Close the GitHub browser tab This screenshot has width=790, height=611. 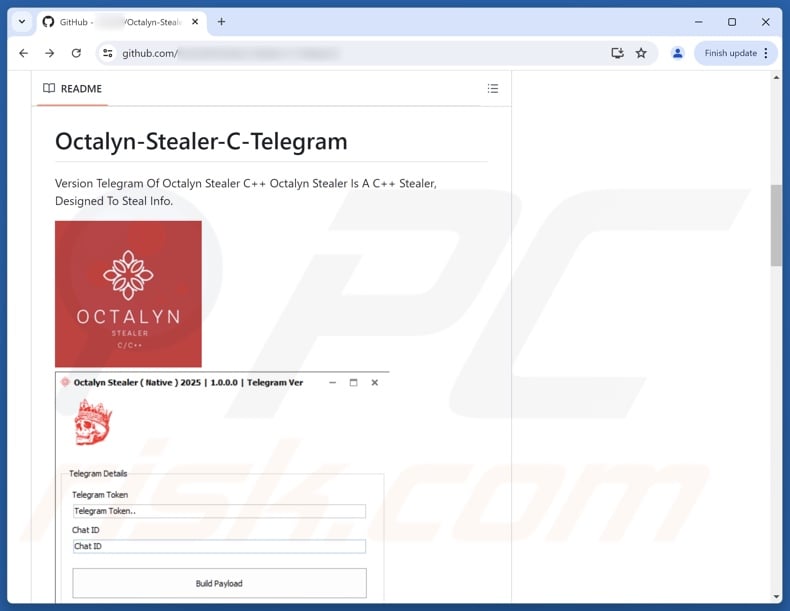click(x=195, y=22)
